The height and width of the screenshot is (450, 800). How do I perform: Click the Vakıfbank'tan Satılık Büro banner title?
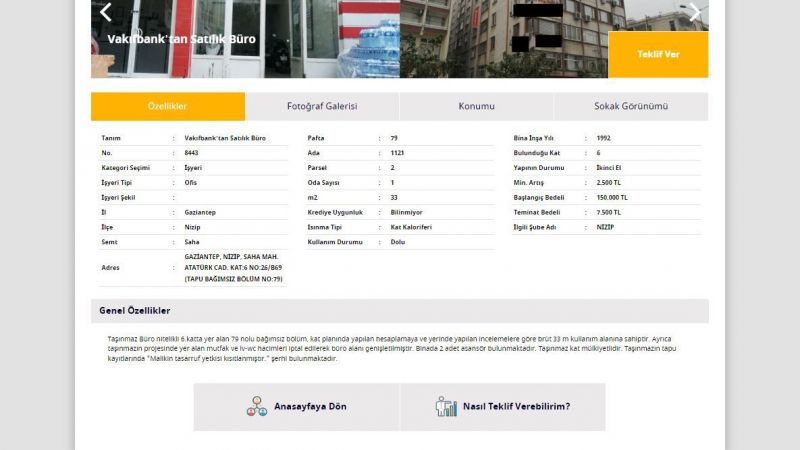(181, 40)
